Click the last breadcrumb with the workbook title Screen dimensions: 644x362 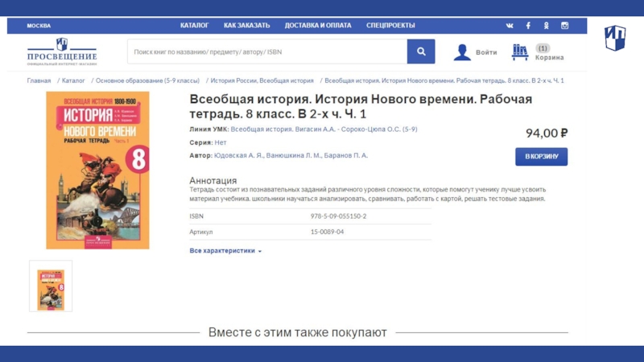tap(444, 80)
